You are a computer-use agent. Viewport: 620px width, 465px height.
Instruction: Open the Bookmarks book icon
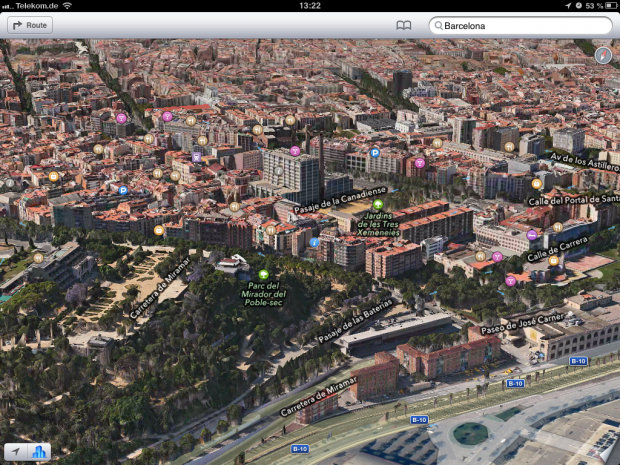click(404, 26)
